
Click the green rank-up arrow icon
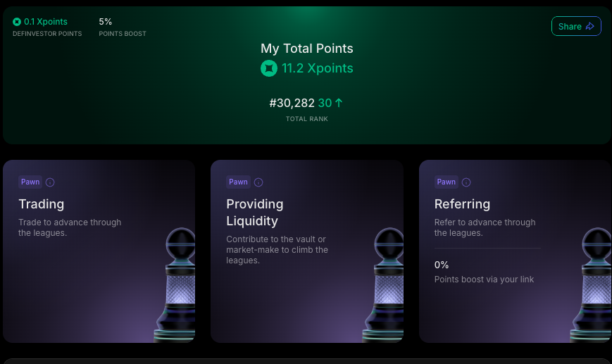(x=339, y=103)
